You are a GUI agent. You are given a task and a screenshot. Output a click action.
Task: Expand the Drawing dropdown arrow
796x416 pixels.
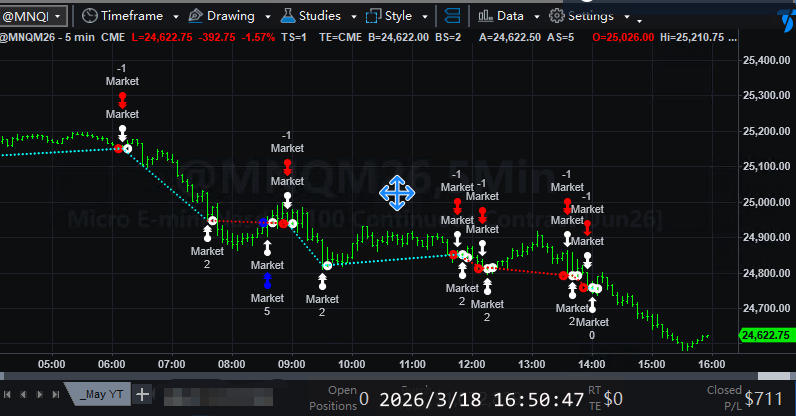tap(265, 17)
